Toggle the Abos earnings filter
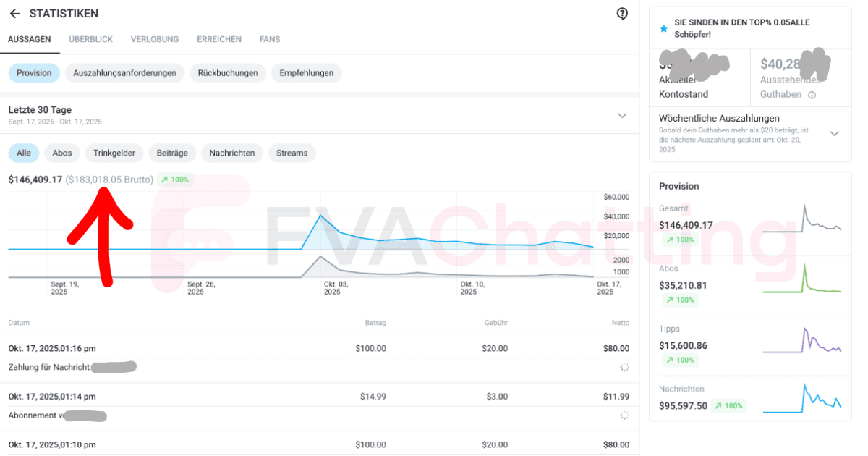This screenshot has width=868, height=456. pos(61,153)
